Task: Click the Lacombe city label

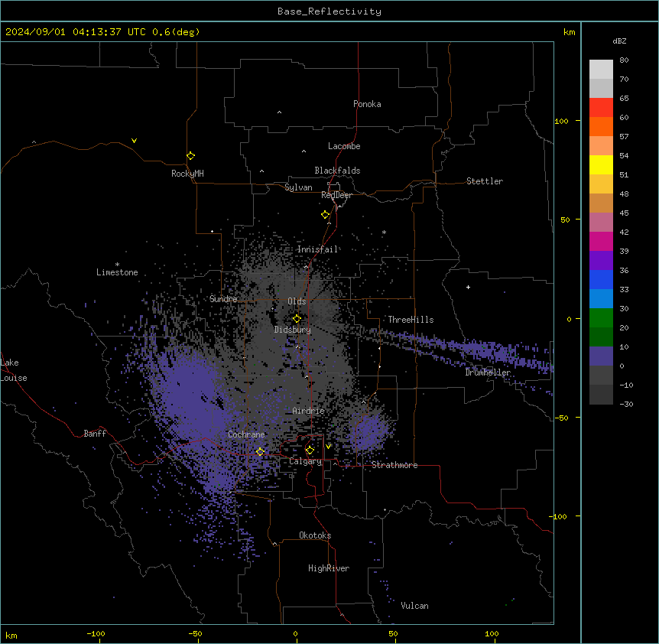Action: [344, 146]
